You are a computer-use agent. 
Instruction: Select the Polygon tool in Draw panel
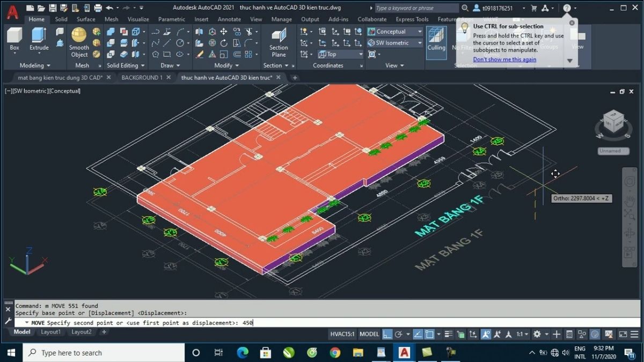pyautogui.click(x=155, y=54)
